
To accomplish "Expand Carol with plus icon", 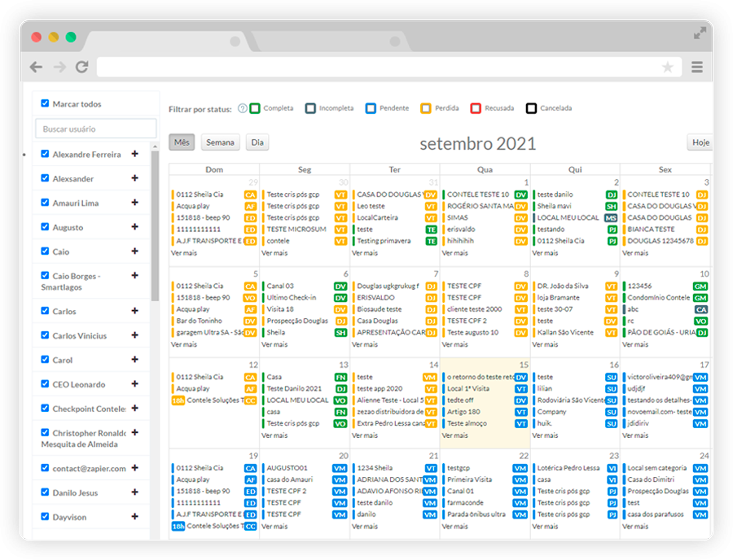I will (134, 359).
